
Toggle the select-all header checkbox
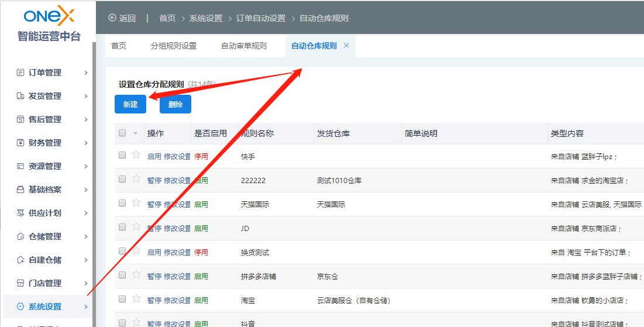pos(122,133)
